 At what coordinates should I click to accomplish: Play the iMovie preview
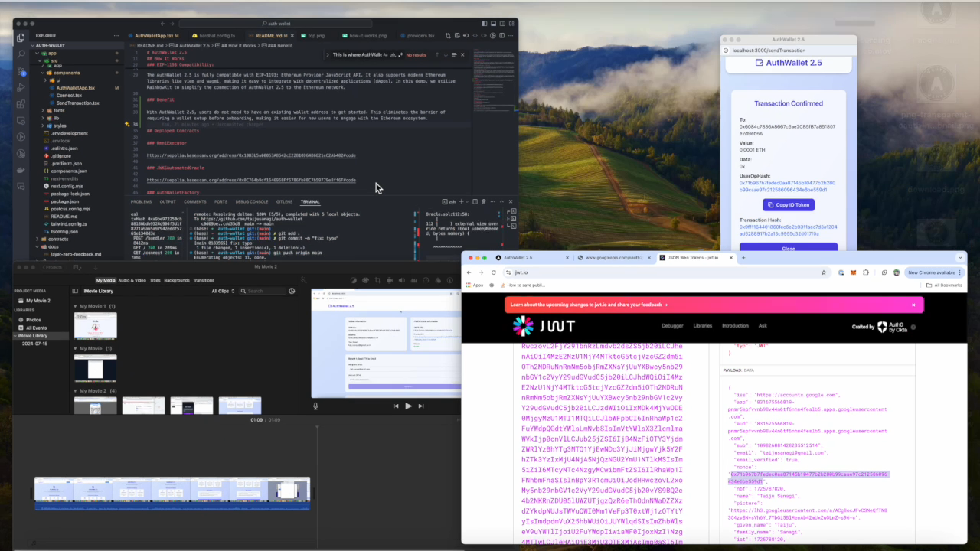pyautogui.click(x=408, y=406)
